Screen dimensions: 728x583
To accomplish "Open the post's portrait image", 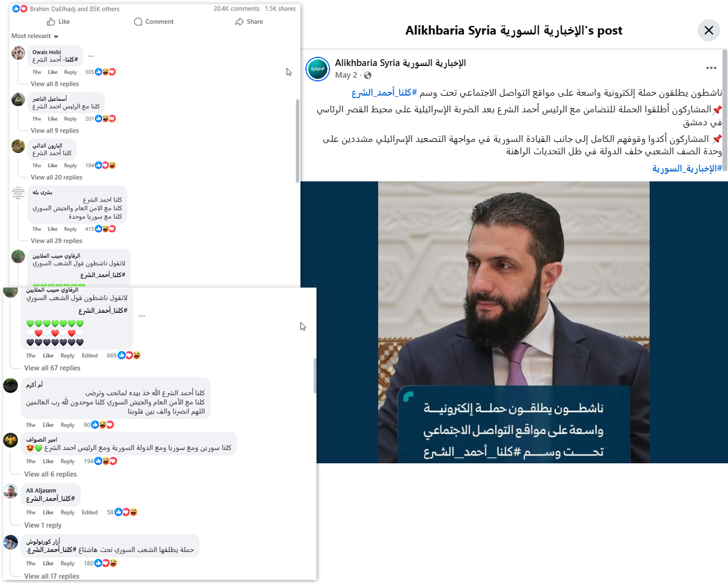I will (x=513, y=322).
